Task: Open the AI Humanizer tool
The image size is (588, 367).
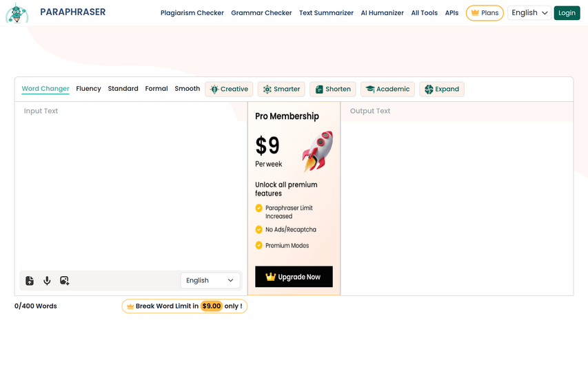Action: [x=383, y=13]
